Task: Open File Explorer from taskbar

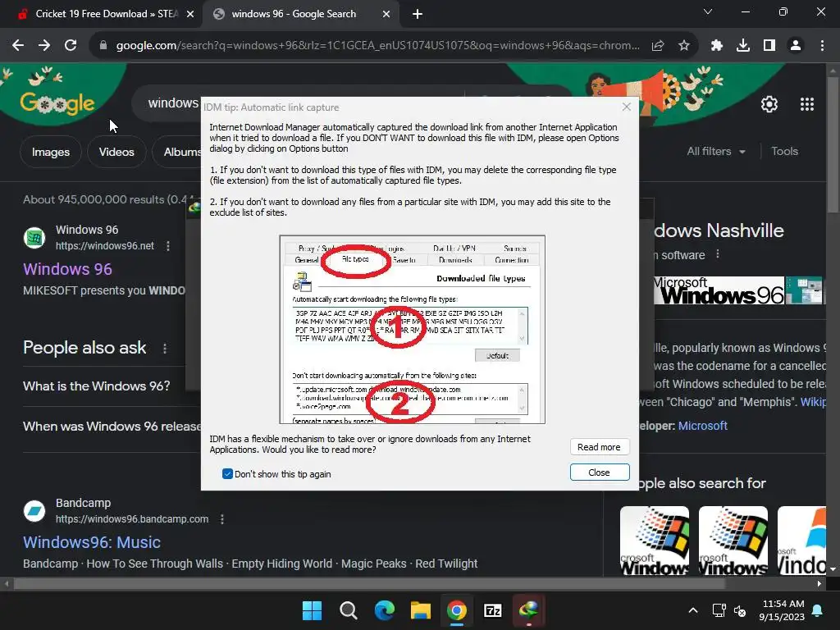Action: 421,610
